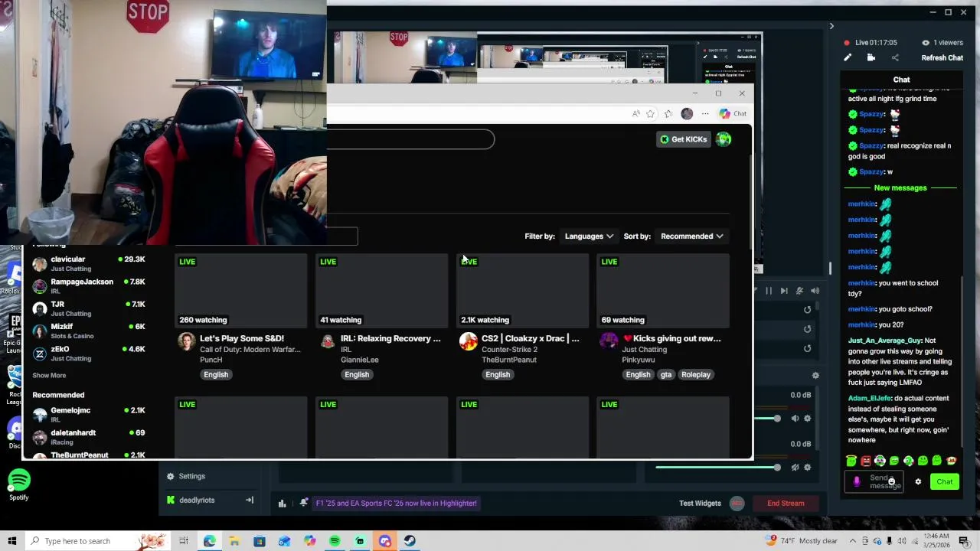Open the Highlighter announcement banner
The width and height of the screenshot is (980, 551).
pos(396,503)
